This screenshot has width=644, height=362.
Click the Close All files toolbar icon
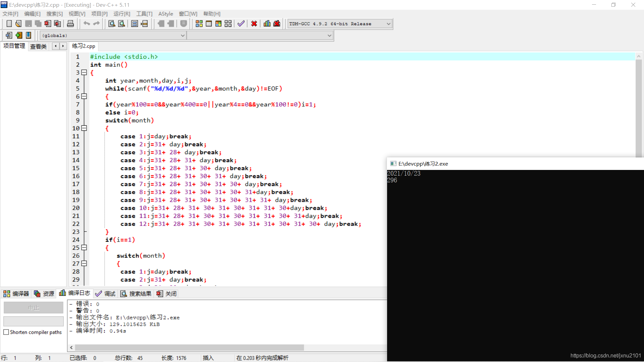(58, 24)
